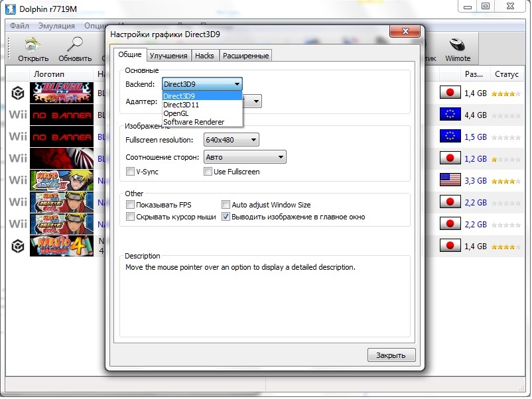This screenshot has height=399, width=532.
Task: Click EU flag in the 4,4 GB row
Action: pyautogui.click(x=450, y=114)
